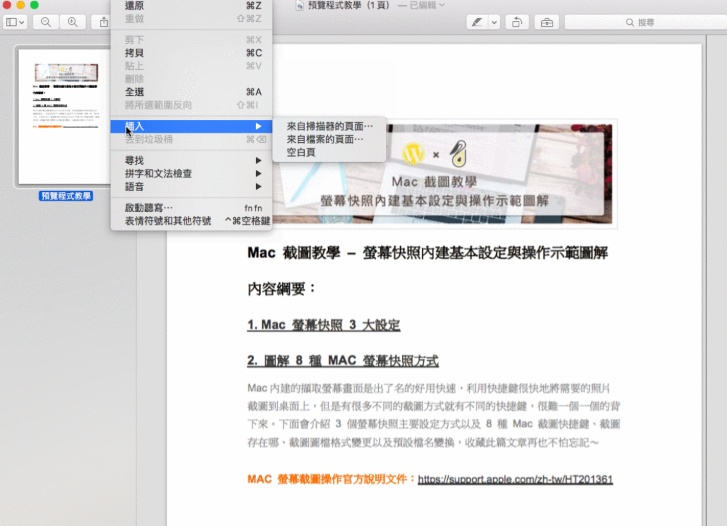Focus the 搜尋 search field
Image resolution: width=727 pixels, height=526 pixels.
[645, 22]
